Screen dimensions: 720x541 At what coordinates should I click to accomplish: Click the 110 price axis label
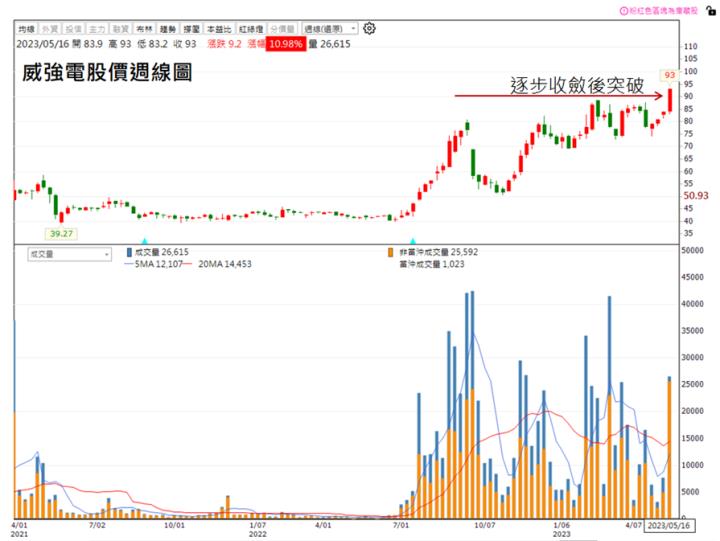click(x=691, y=46)
